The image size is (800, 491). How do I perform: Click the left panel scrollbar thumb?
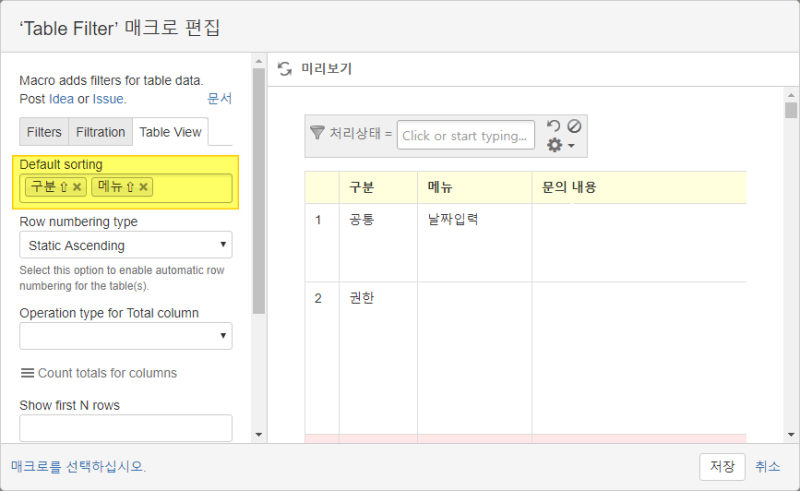pos(259,191)
